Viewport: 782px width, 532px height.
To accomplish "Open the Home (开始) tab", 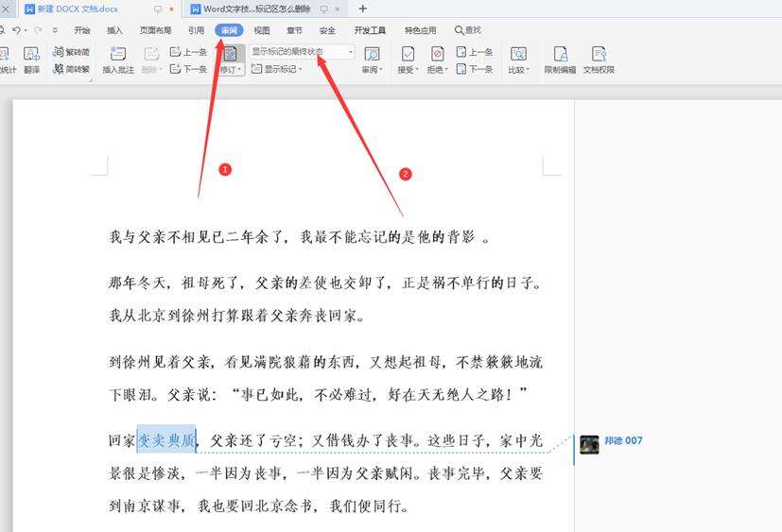I will coord(82,30).
